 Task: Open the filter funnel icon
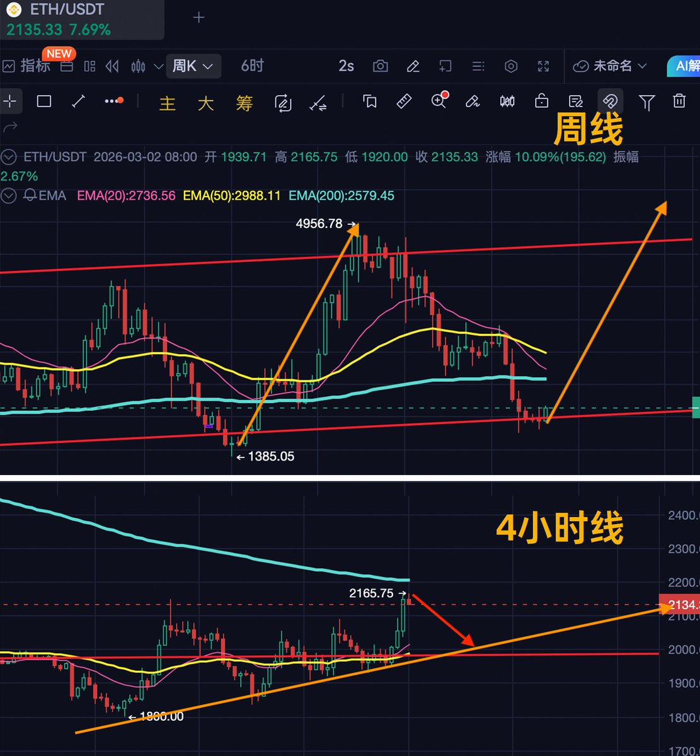click(646, 102)
